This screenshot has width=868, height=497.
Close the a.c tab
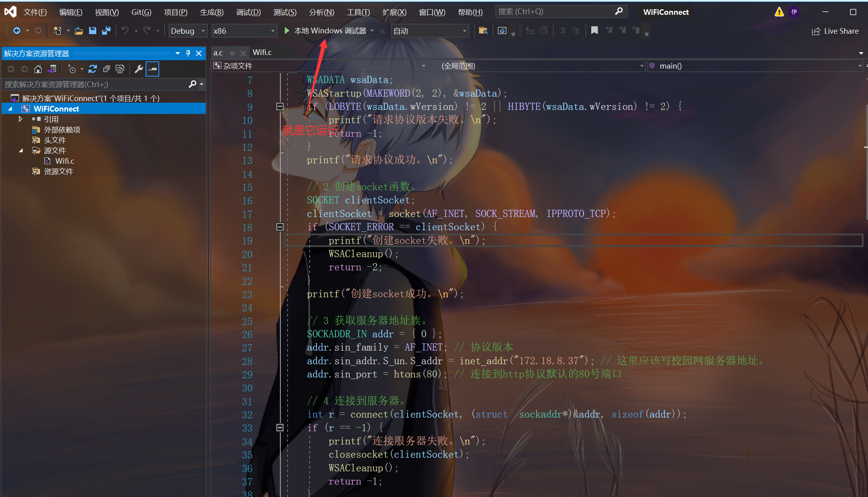pyautogui.click(x=243, y=53)
